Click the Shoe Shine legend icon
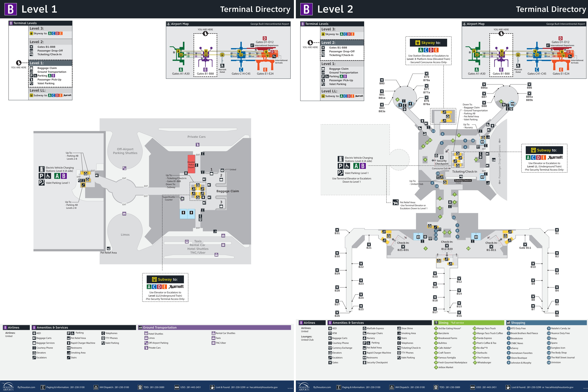 point(399,328)
